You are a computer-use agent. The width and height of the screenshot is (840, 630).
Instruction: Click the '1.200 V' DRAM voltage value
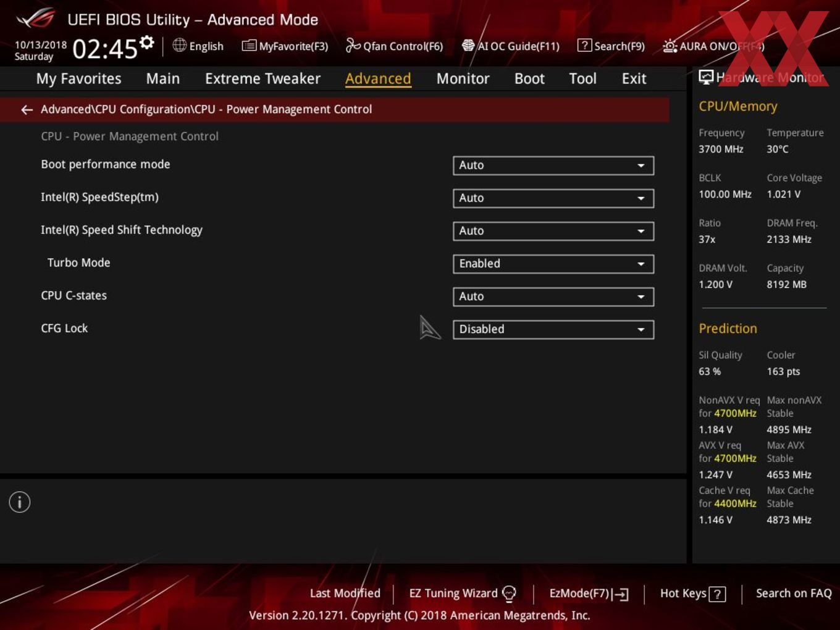[715, 284]
